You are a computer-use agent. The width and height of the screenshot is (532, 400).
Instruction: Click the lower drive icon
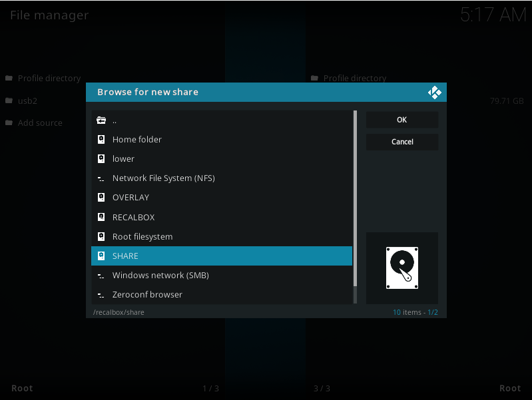click(x=101, y=159)
